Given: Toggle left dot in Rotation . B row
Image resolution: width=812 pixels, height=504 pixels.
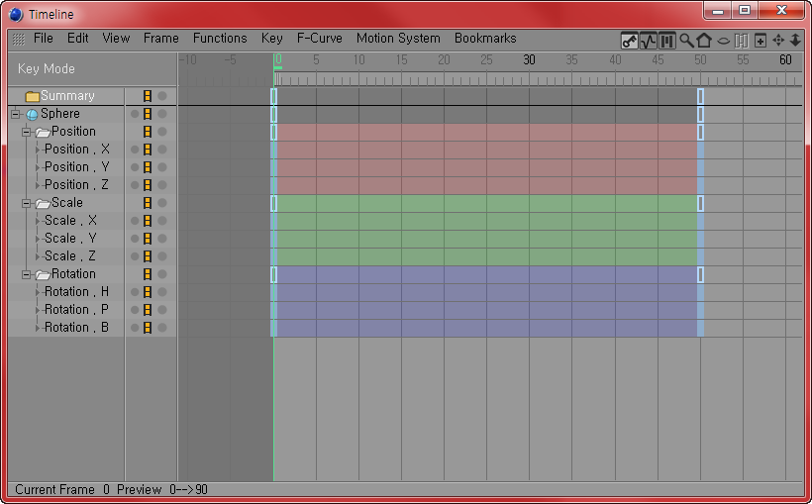Looking at the screenshot, I should [x=135, y=328].
